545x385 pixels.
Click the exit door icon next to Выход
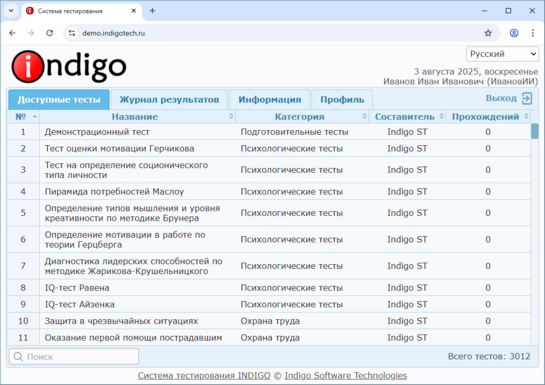527,98
